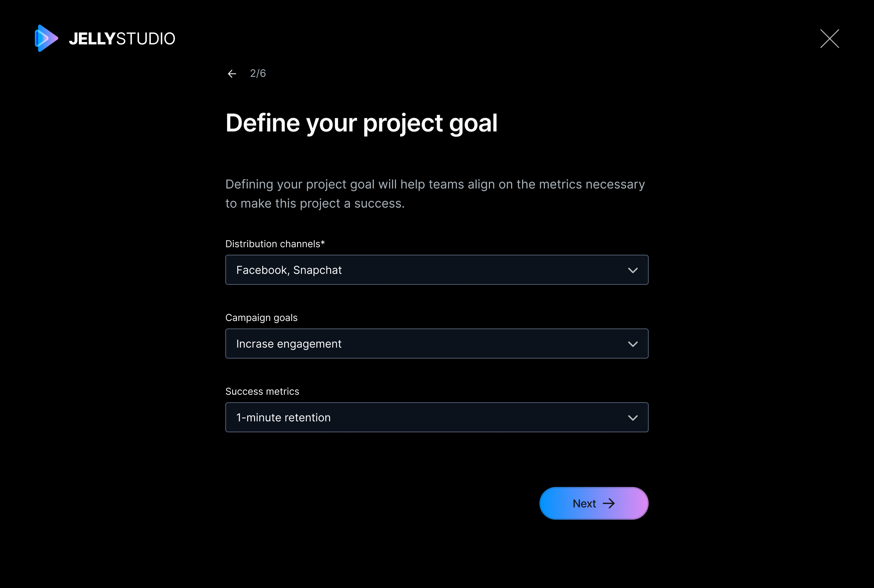Click the text 'to make this project a success.'

click(x=315, y=204)
